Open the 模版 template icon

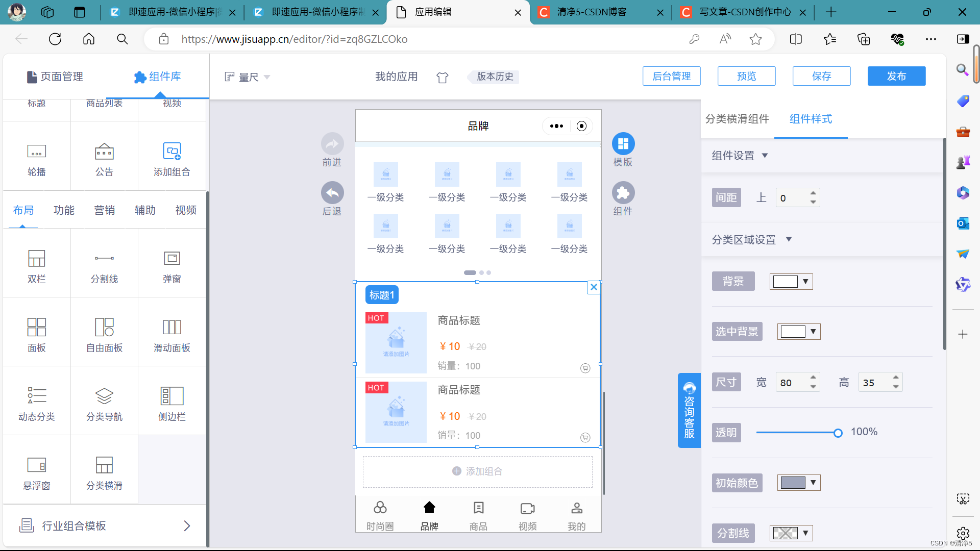[x=623, y=144]
